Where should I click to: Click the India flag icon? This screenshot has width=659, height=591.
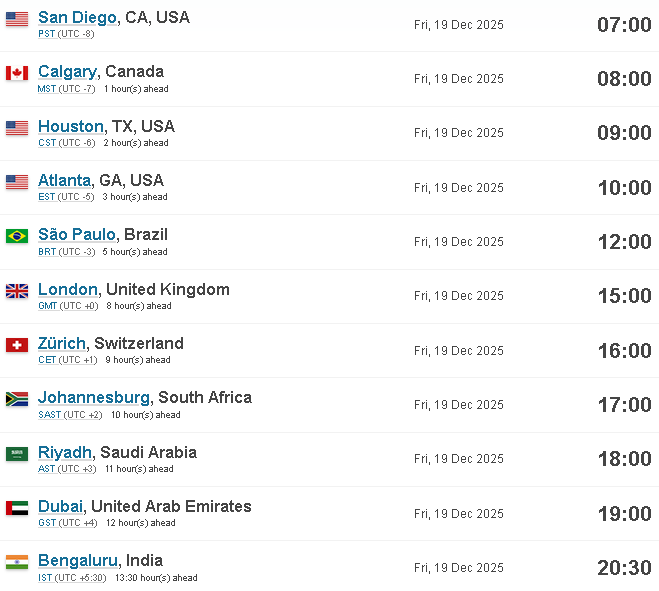coord(17,562)
